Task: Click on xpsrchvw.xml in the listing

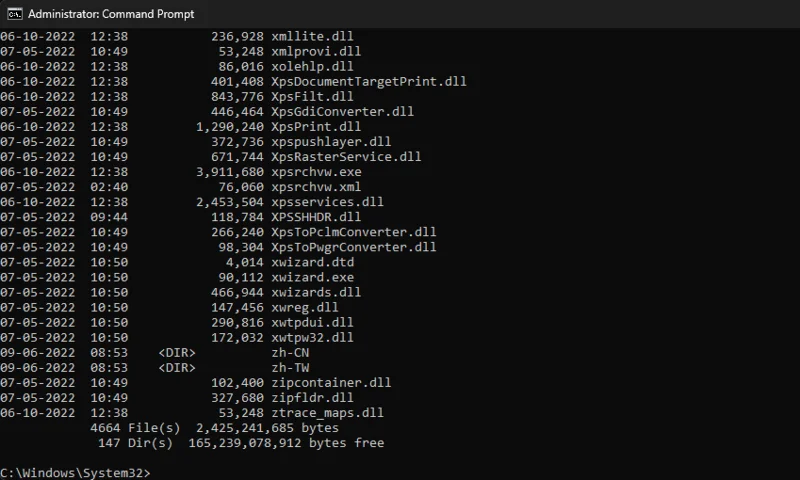Action: pyautogui.click(x=316, y=186)
